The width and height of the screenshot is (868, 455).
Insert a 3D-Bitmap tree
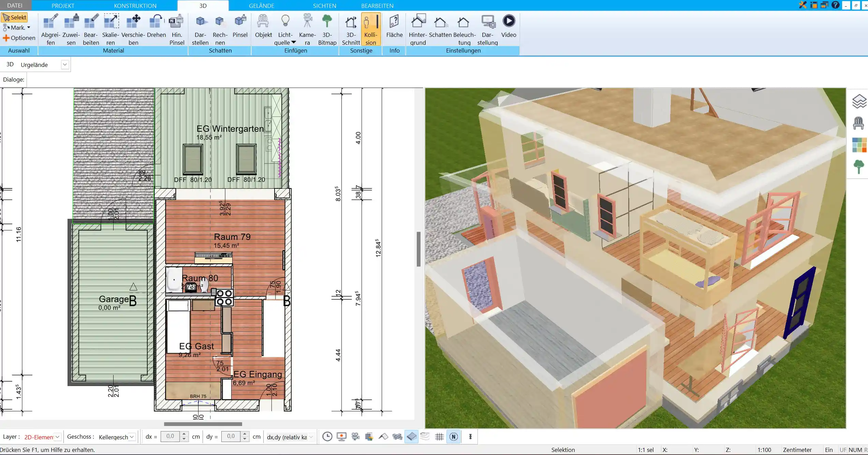[327, 29]
